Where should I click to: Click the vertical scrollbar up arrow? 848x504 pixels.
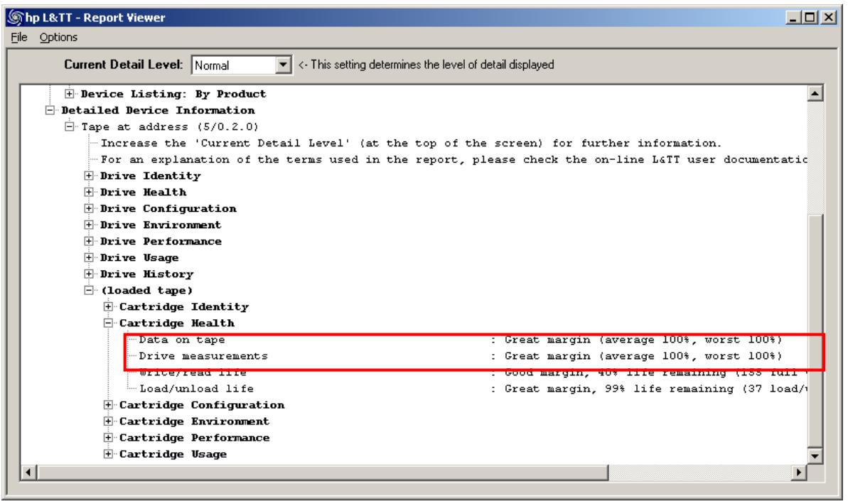tap(815, 93)
